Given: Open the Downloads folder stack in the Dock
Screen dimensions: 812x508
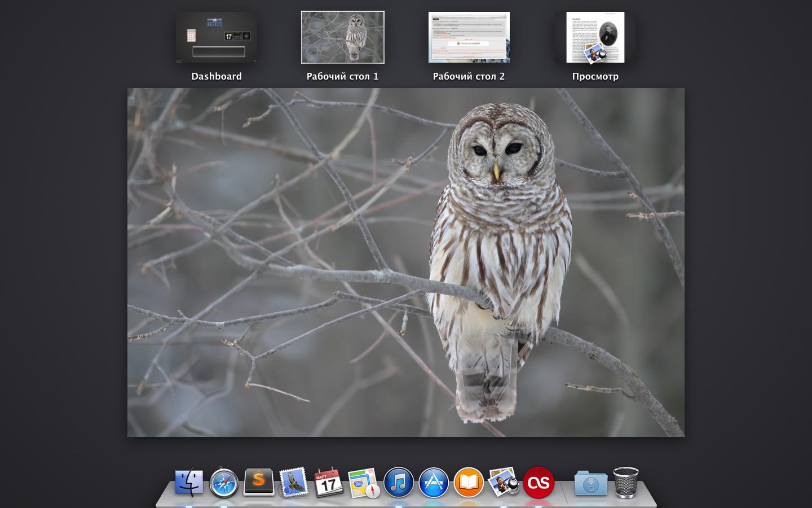Looking at the screenshot, I should pyautogui.click(x=590, y=484).
